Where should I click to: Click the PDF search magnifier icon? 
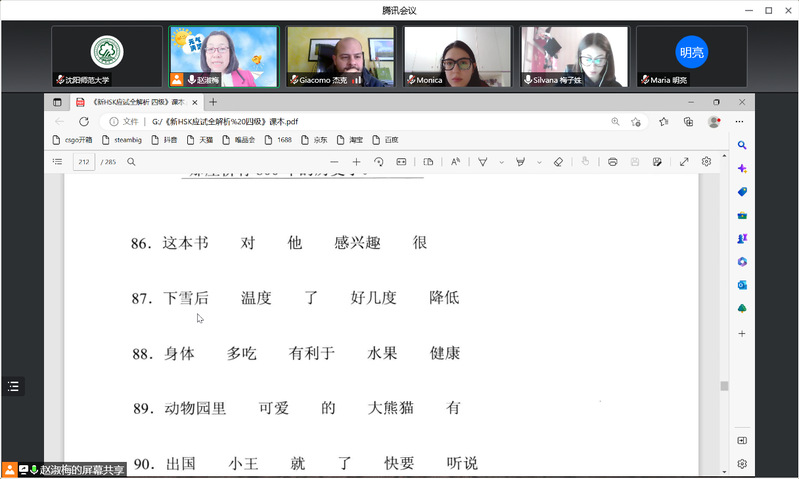coord(131,162)
